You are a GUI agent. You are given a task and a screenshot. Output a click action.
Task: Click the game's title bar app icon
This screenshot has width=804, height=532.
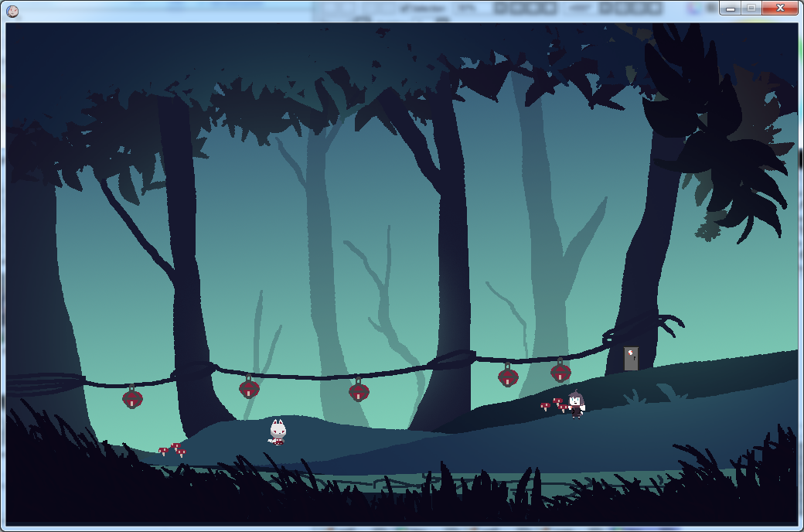tap(12, 11)
